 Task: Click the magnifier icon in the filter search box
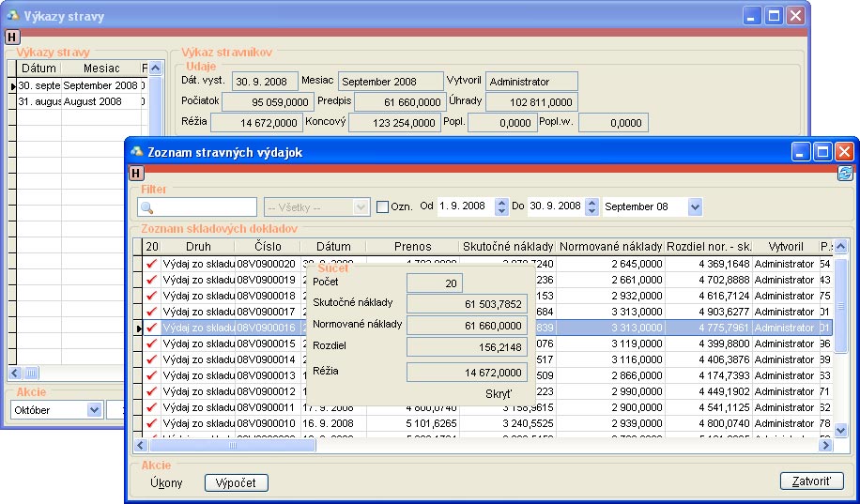click(147, 207)
